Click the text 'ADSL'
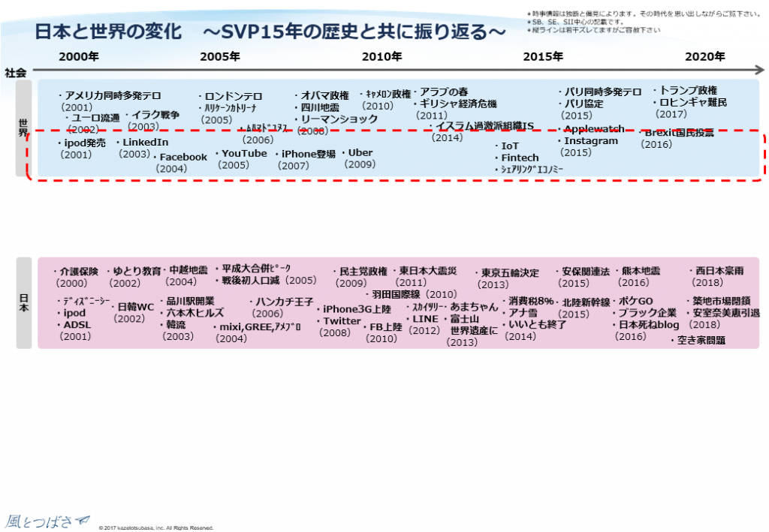 tap(77, 325)
